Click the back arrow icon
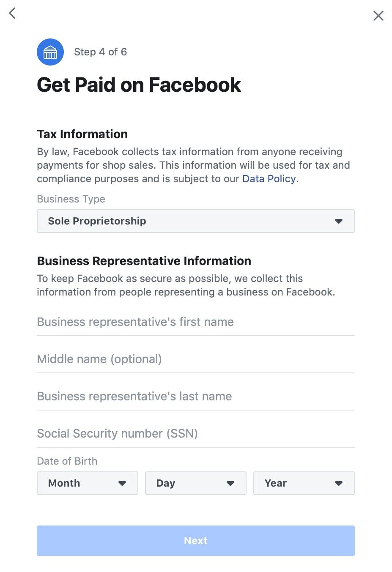This screenshot has height=572, width=392. [12, 13]
